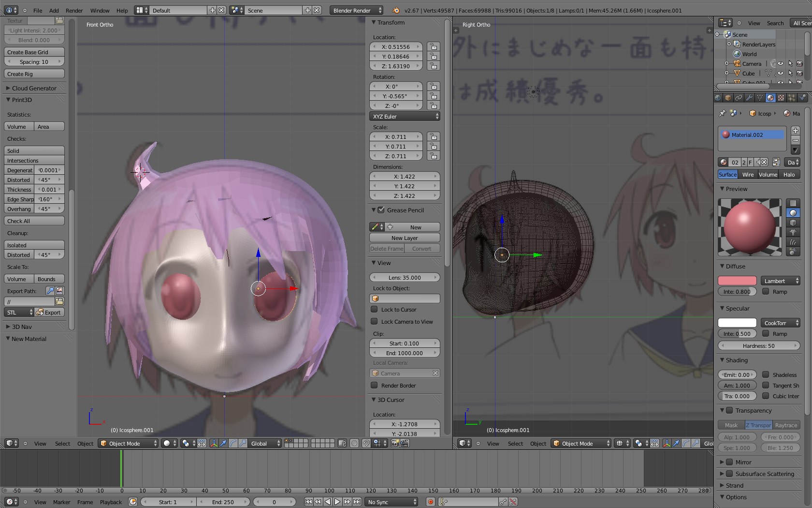
Task: Enable Tangent Shading checkbox
Action: coord(766,385)
